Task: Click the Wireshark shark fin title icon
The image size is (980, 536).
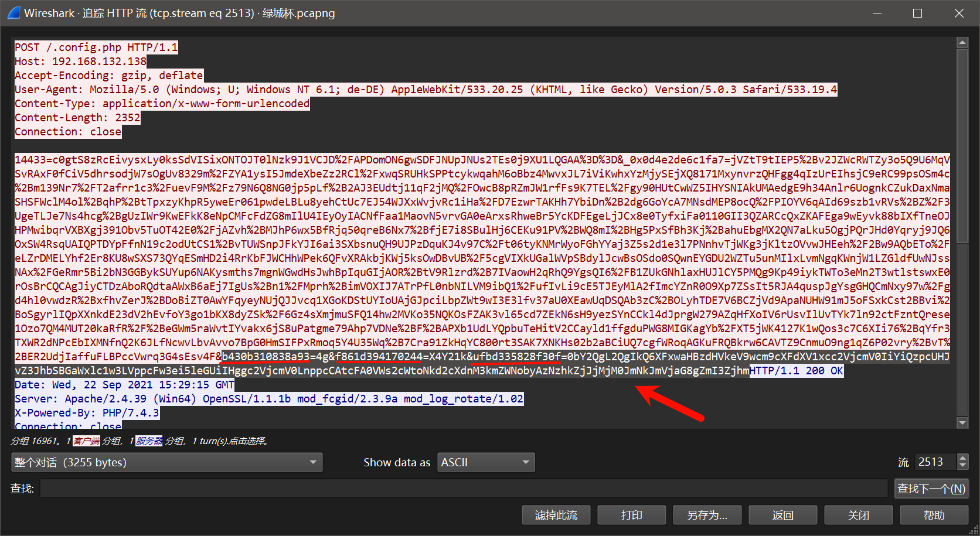Action: 14,13
